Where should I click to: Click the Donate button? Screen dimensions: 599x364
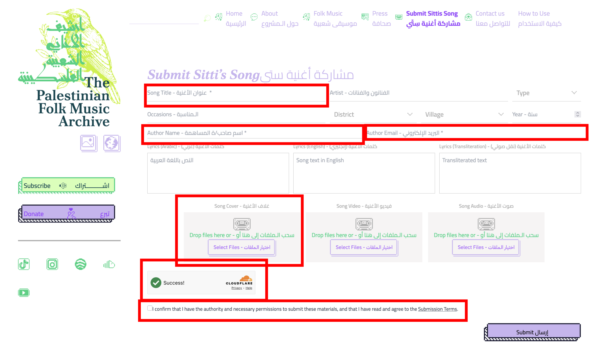[x=66, y=214]
